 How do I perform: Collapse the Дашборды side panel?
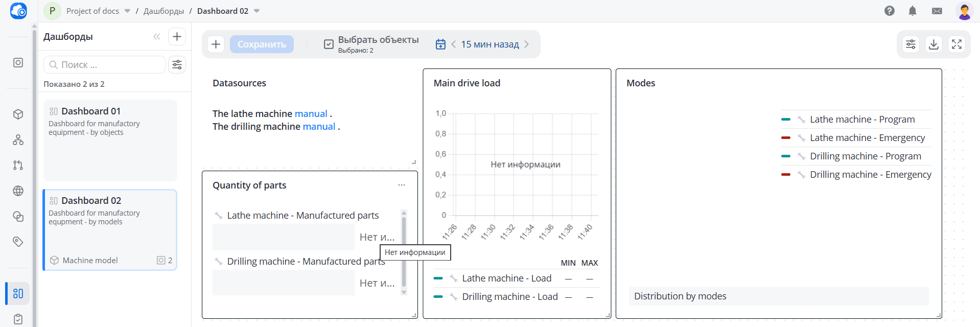(x=156, y=37)
